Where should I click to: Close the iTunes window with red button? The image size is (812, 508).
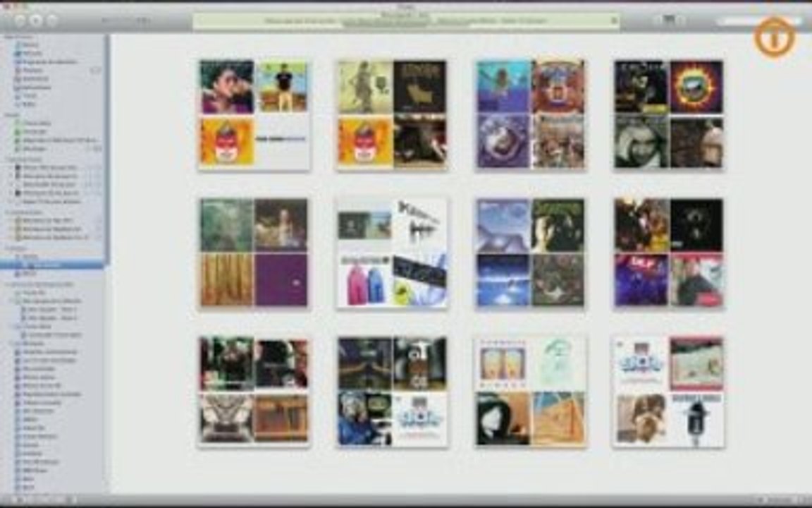click(5, 7)
